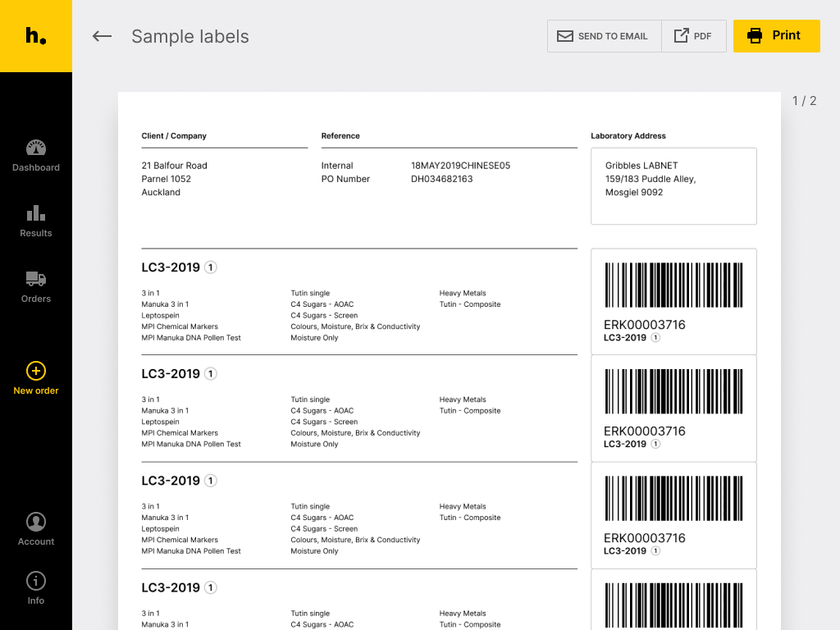Click the third ERK00003716 barcode image

(x=673, y=498)
